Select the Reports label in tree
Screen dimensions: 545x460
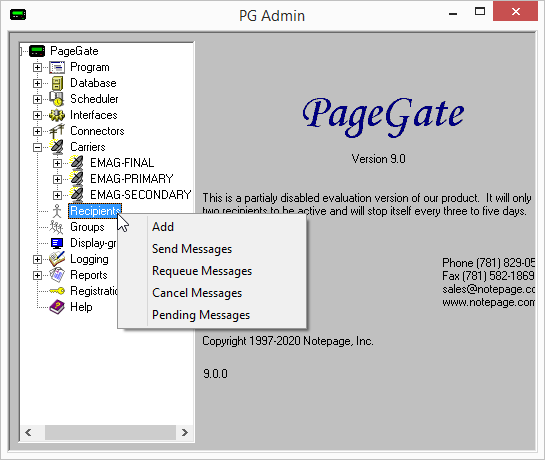point(89,275)
